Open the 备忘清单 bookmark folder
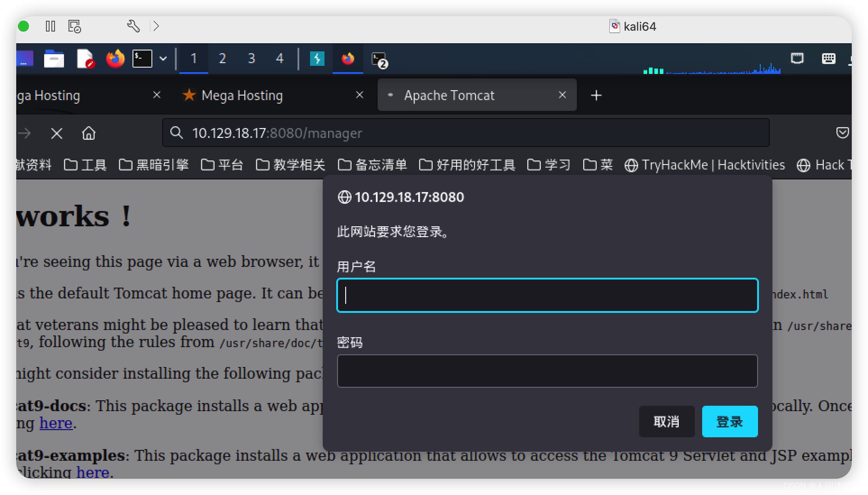The image size is (868, 495). point(372,165)
